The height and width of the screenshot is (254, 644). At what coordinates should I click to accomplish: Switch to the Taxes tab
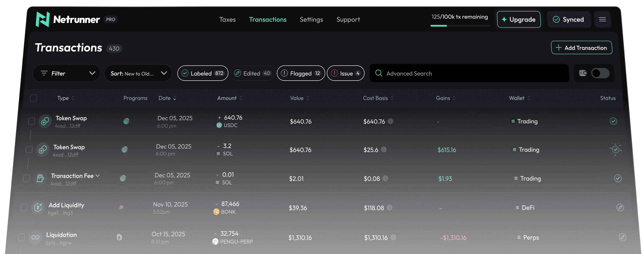[x=227, y=19]
